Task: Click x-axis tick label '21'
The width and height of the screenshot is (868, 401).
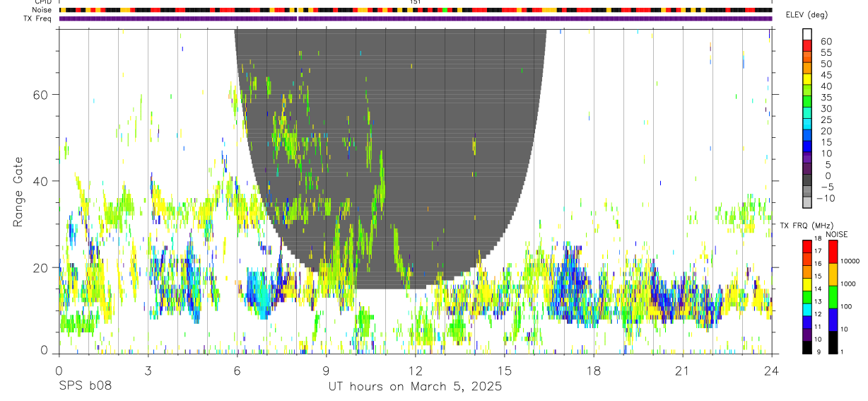Action: point(683,371)
